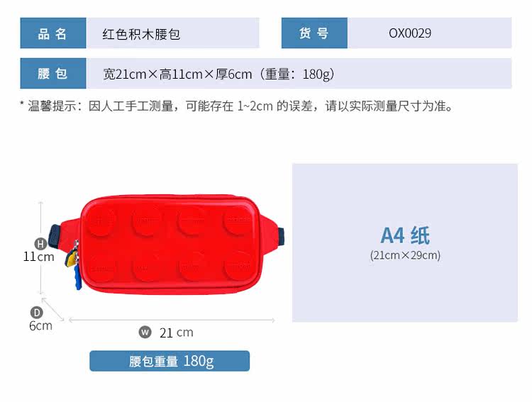Screen dimensions: 532x402
Task: Select the item number OX0029 field
Action: tap(430, 33)
